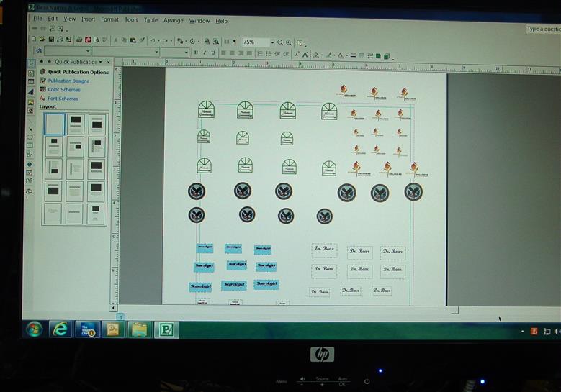Click the Publication Designs link

pyautogui.click(x=68, y=81)
